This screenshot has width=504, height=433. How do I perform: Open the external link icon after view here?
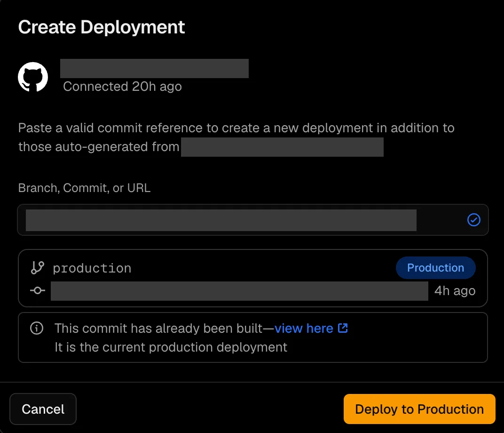pos(343,328)
